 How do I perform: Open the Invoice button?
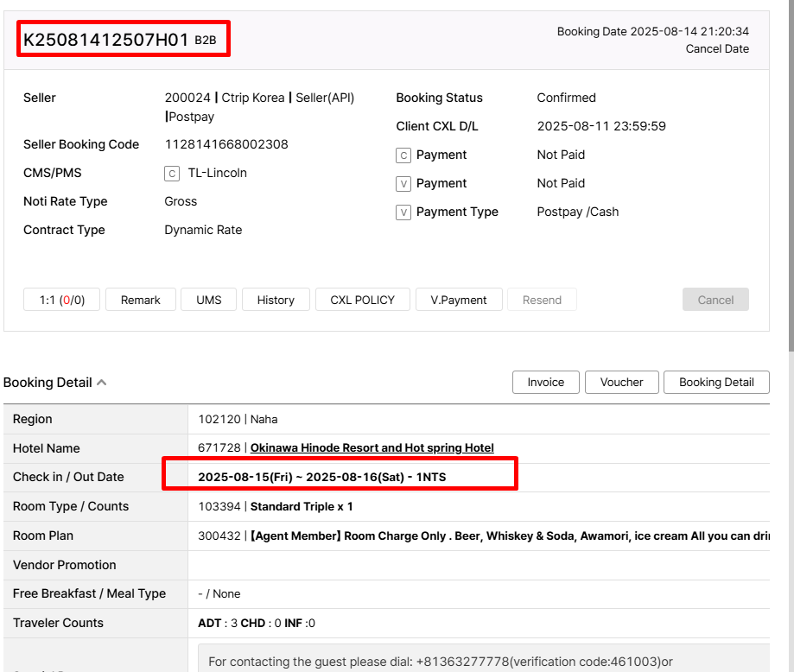[x=545, y=382]
